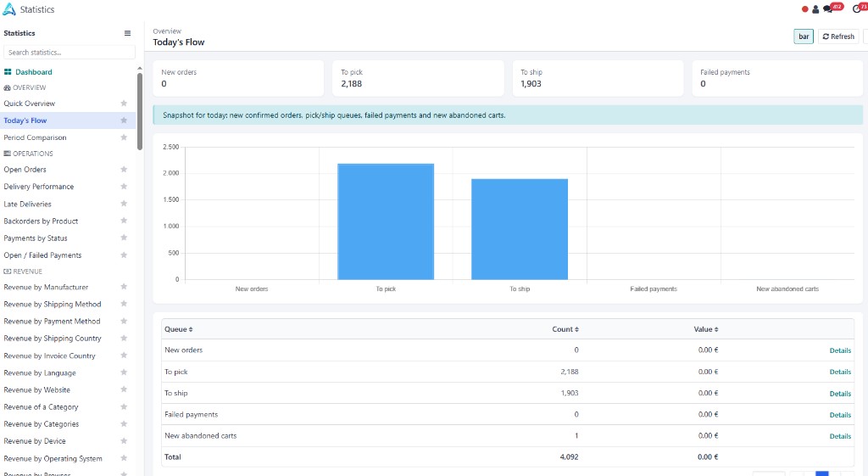
Task: Switch chart type with the bar button
Action: (804, 36)
